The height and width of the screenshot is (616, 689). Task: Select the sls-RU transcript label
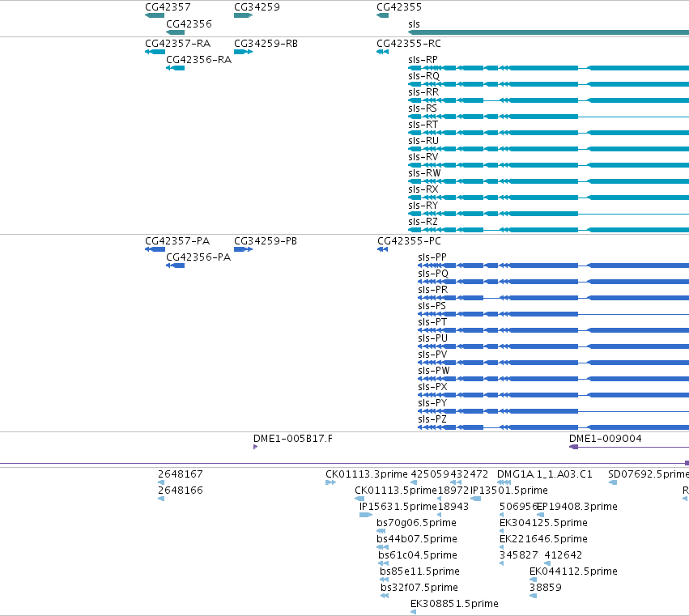423,141
